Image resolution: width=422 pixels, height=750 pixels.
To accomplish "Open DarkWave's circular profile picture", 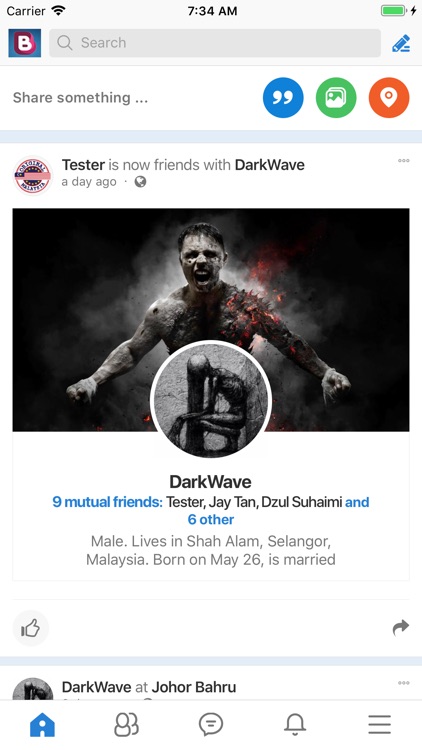I will [x=211, y=399].
